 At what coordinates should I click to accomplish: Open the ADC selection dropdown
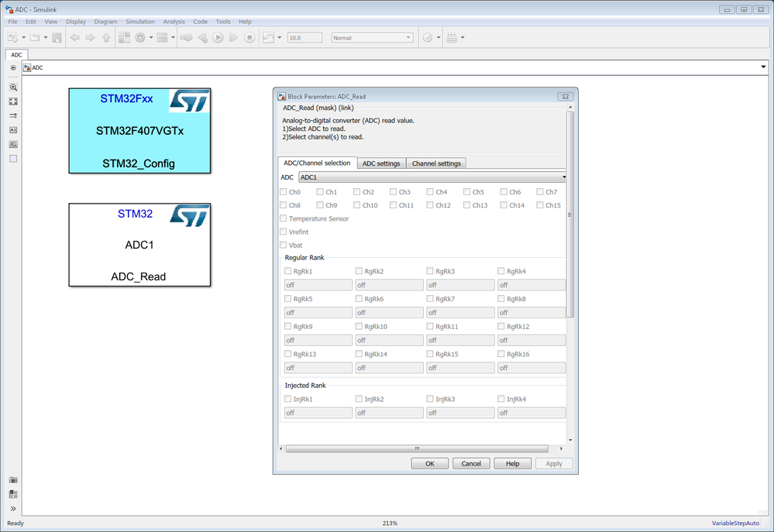coord(432,177)
